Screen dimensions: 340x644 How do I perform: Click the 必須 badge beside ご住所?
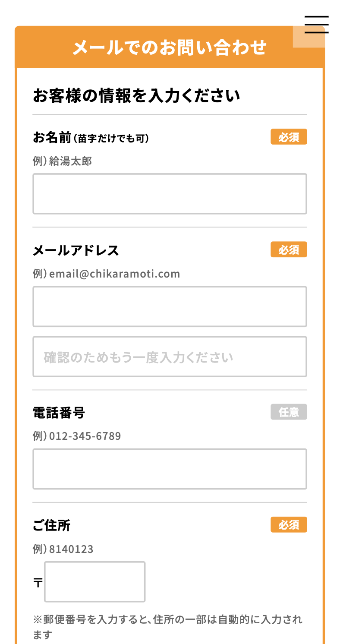(289, 524)
